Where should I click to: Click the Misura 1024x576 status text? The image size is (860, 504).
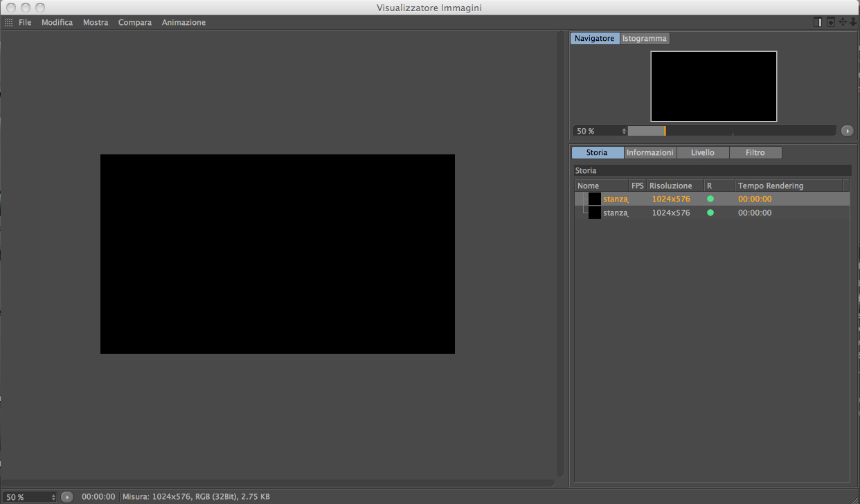196,497
